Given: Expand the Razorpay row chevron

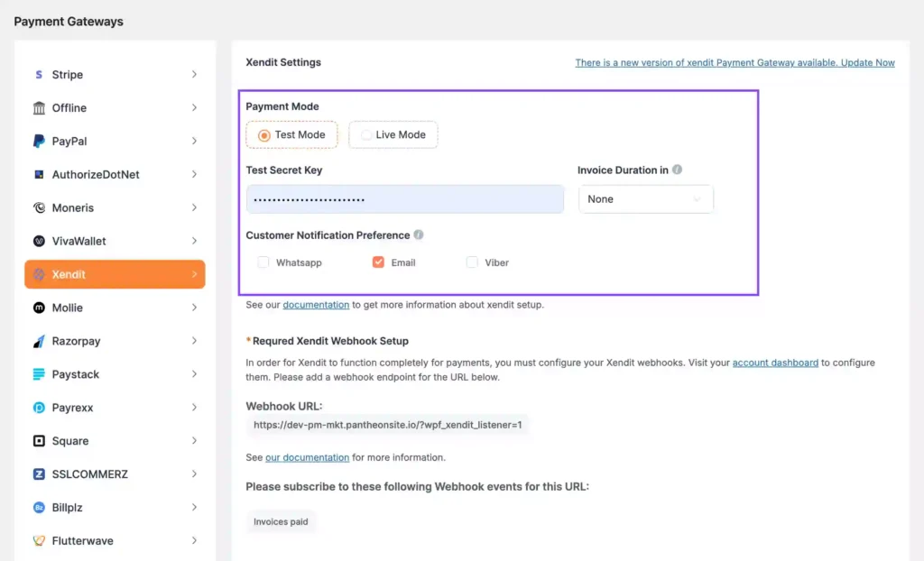Looking at the screenshot, I should click(194, 341).
